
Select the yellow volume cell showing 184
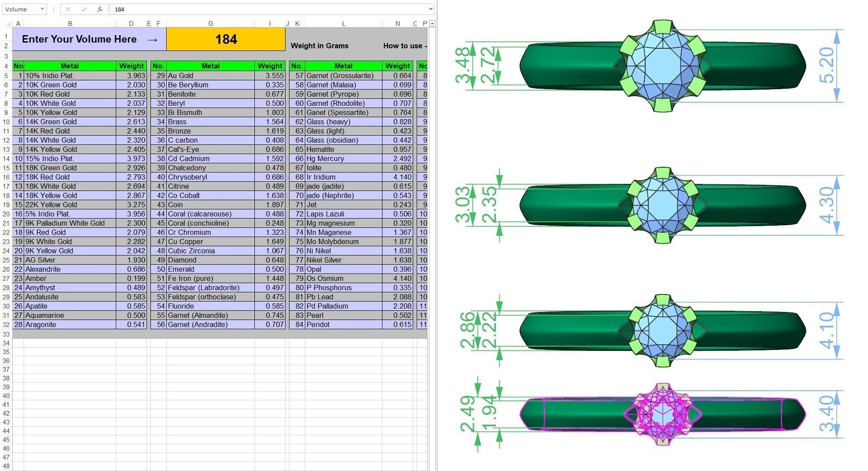(226, 39)
